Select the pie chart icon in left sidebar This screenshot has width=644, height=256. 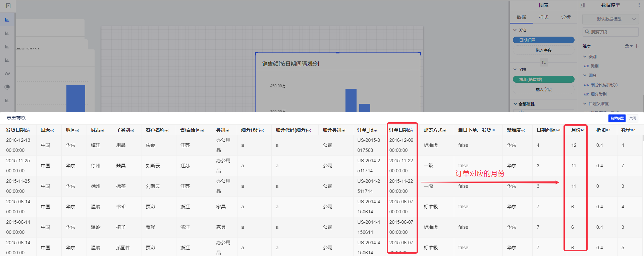pyautogui.click(x=7, y=87)
